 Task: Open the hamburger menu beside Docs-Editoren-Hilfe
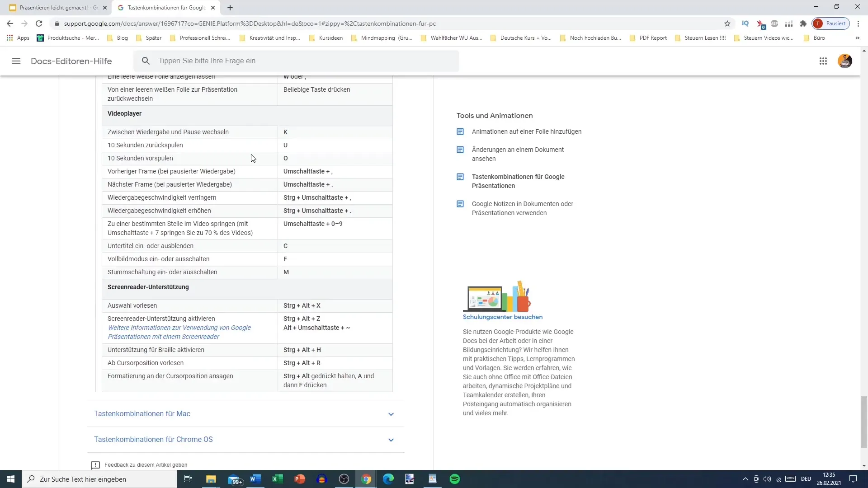(x=16, y=61)
